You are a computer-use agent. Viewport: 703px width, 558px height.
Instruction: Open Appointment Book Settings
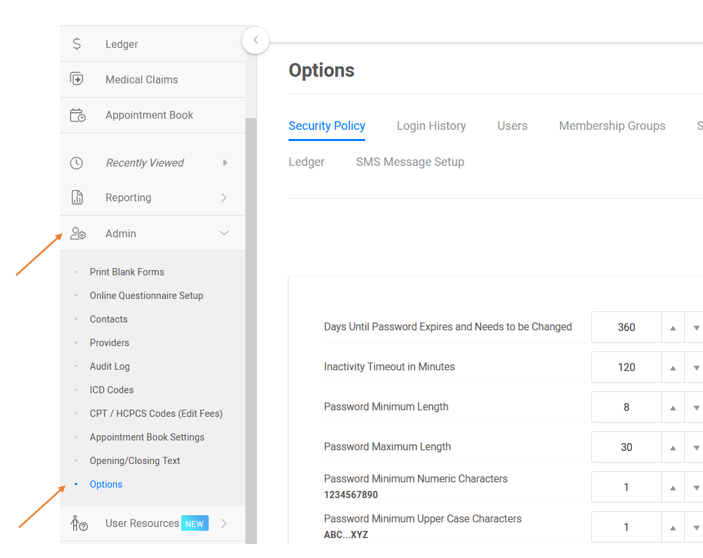(x=147, y=437)
